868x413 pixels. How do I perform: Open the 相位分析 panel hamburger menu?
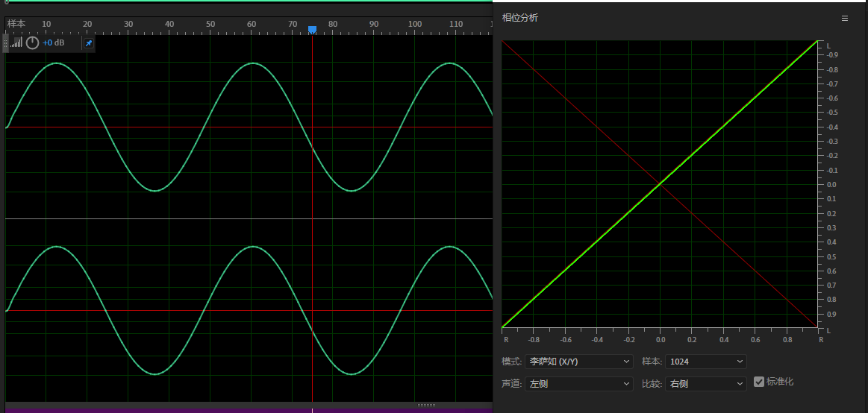(845, 18)
